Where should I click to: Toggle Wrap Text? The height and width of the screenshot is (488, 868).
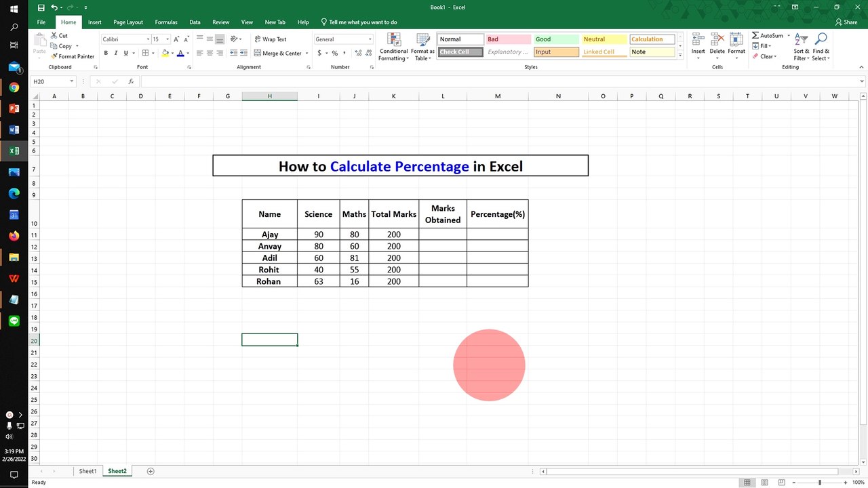point(270,39)
